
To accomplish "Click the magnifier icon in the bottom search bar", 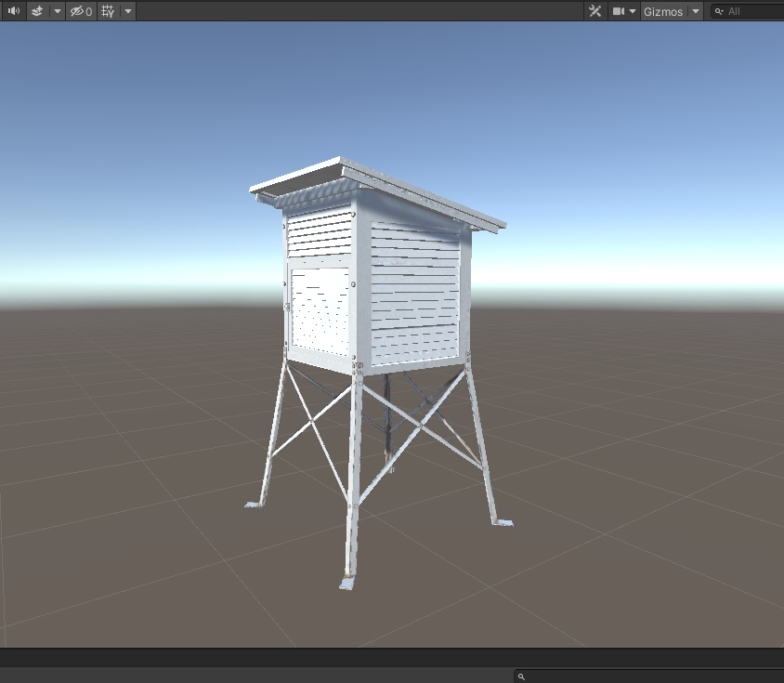I will pos(522,676).
